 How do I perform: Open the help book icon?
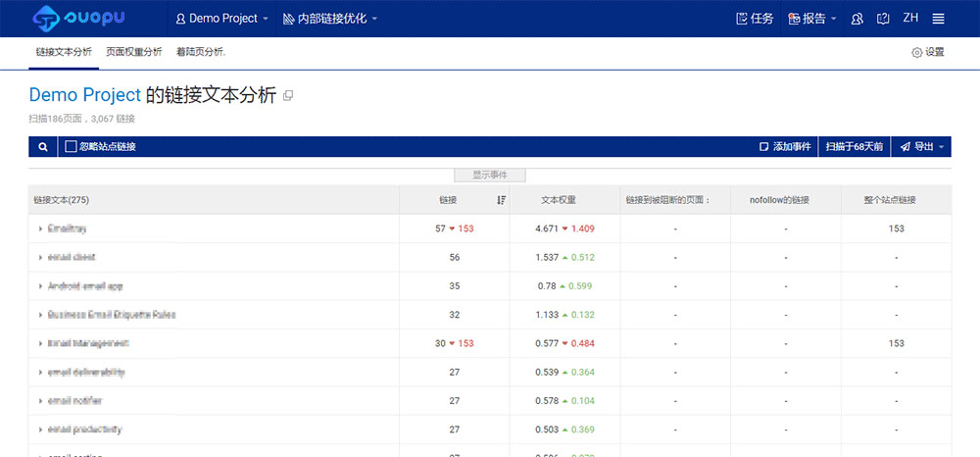[x=883, y=19]
